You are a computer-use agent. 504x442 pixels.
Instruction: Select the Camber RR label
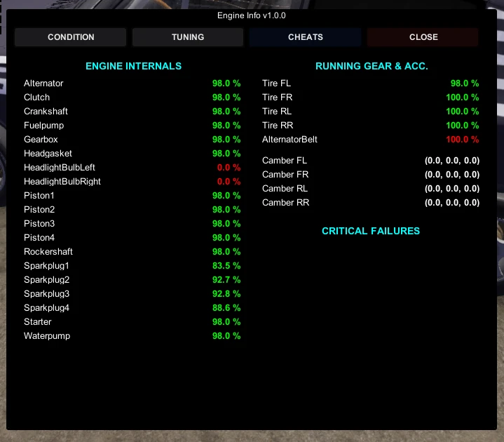(285, 203)
